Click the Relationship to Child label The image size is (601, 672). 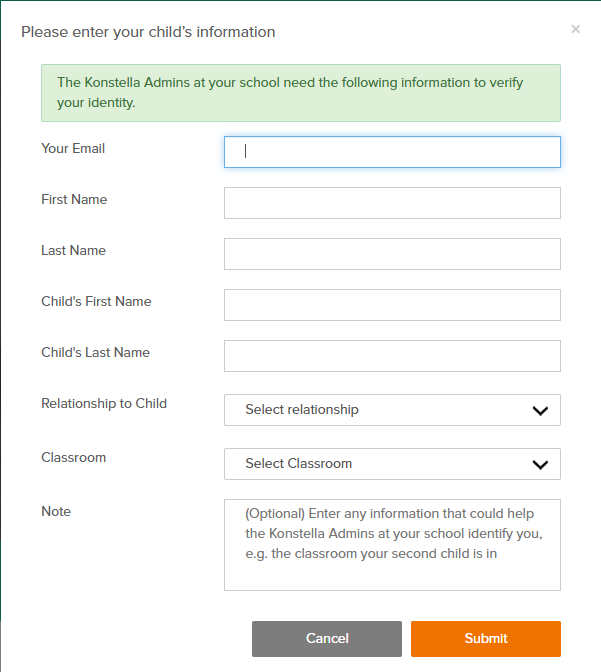[x=104, y=404]
